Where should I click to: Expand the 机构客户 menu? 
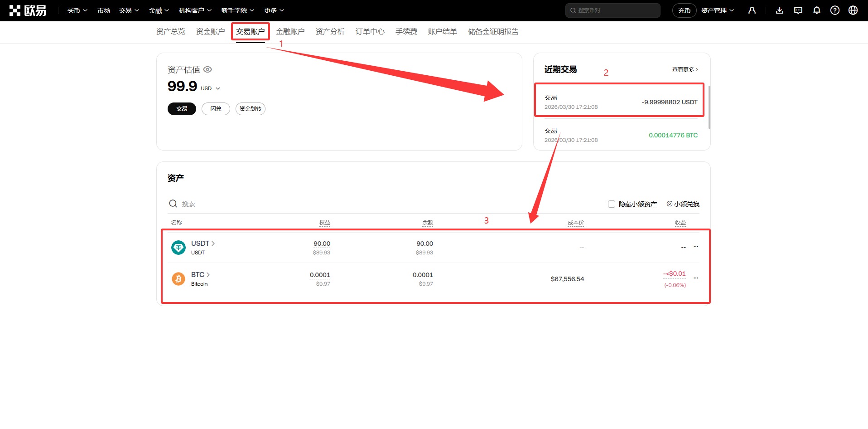click(x=195, y=10)
